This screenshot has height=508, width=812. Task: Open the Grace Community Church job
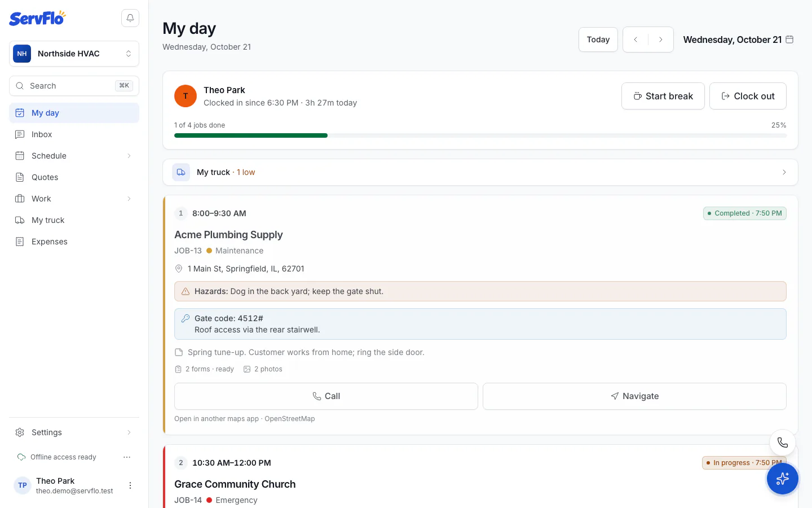[x=235, y=484]
